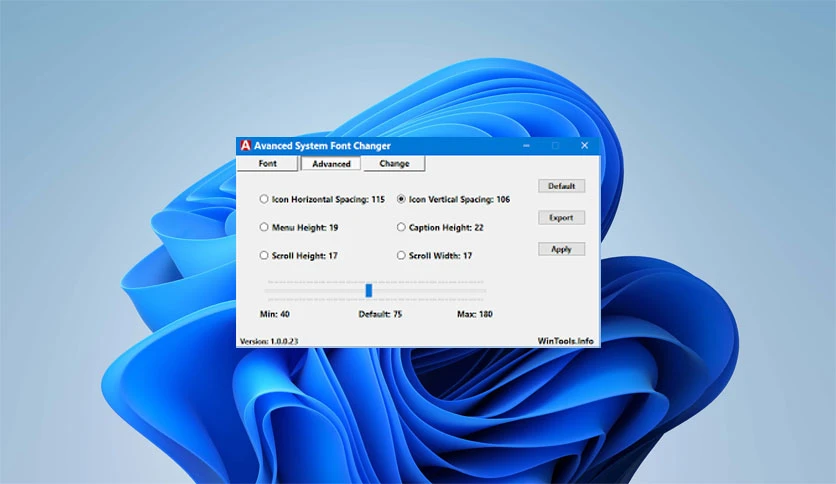Image resolution: width=836 pixels, height=484 pixels.
Task: Click the WinTools.Info link
Action: (x=565, y=341)
